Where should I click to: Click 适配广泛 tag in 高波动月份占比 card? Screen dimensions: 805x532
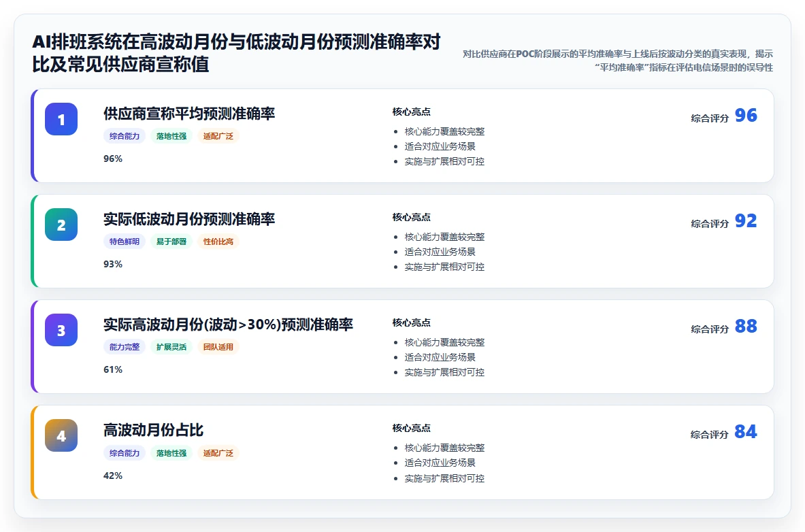pos(218,453)
